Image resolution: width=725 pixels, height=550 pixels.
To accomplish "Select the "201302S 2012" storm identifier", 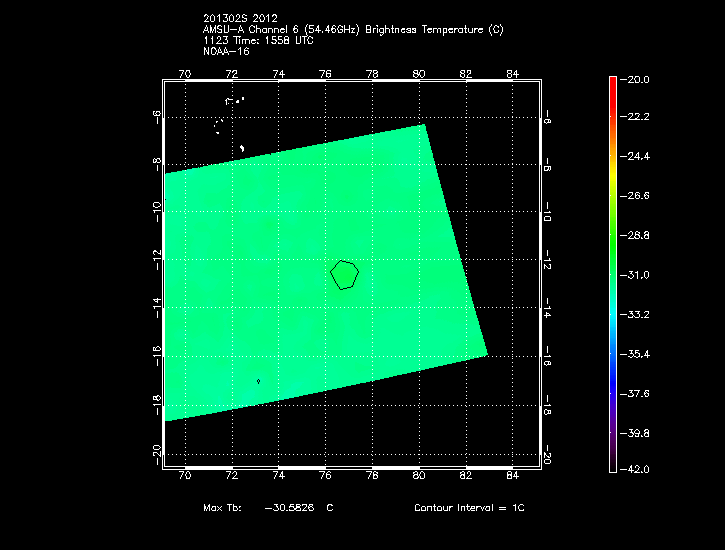I will click(x=240, y=19).
